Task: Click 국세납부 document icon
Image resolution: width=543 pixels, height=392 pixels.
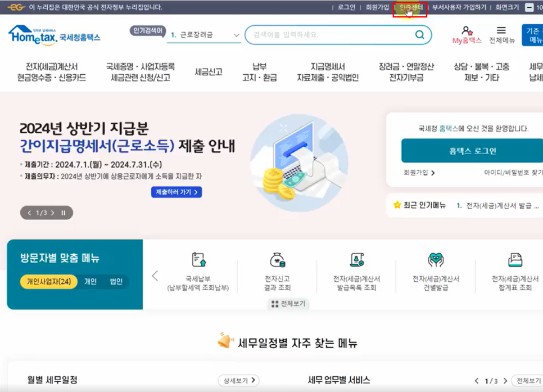Action: pos(198,260)
